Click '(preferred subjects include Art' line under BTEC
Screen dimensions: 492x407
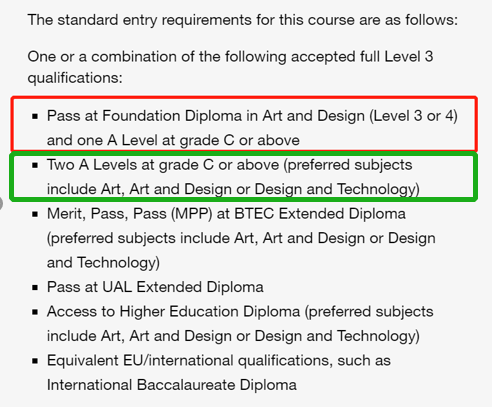tap(241, 238)
